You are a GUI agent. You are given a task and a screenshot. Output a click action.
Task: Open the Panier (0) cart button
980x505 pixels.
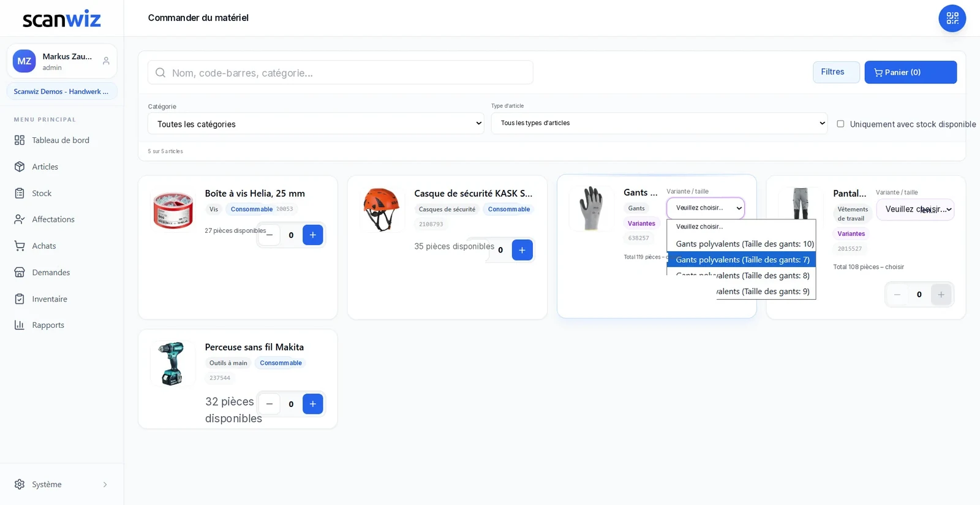point(910,72)
